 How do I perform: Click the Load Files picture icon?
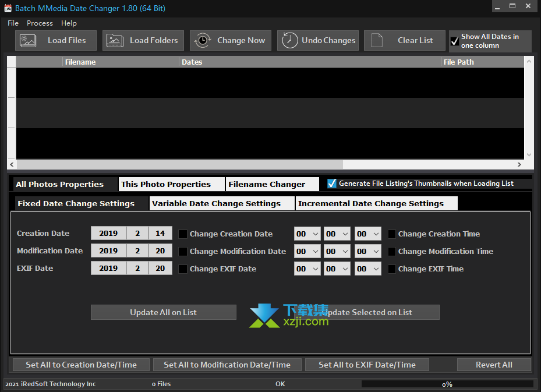pos(27,40)
